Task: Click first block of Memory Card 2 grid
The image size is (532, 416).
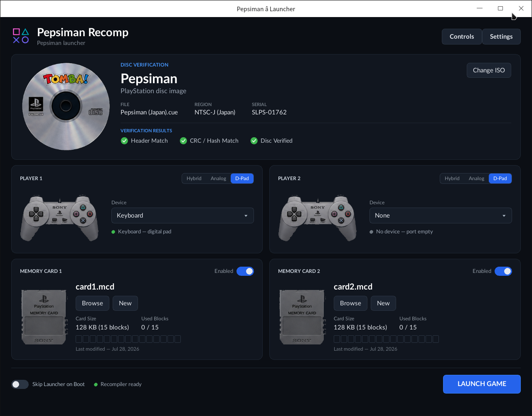Action: [337, 339]
